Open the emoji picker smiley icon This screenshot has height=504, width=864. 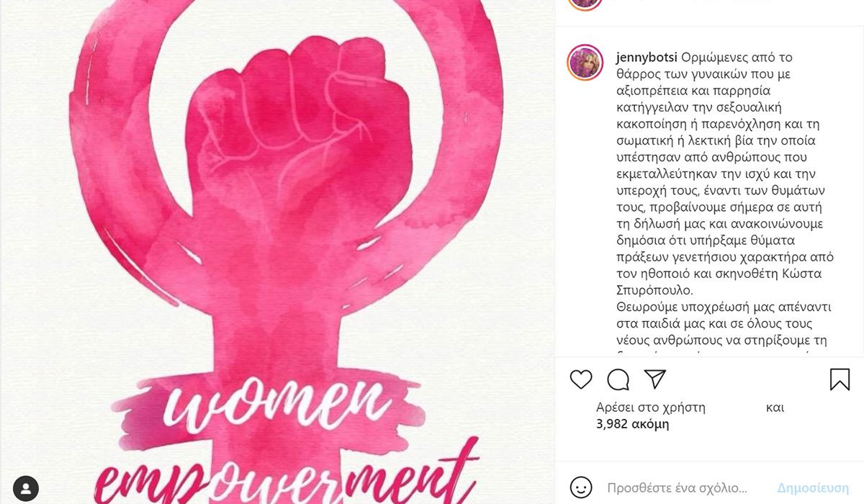581,486
